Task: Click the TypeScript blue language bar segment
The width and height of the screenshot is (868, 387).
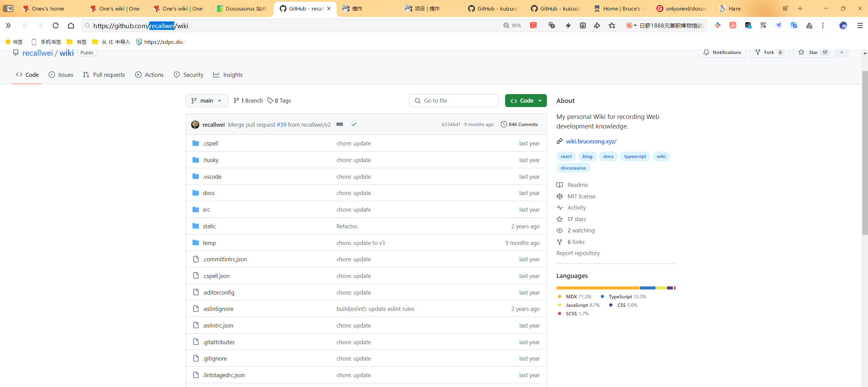Action: click(x=647, y=288)
